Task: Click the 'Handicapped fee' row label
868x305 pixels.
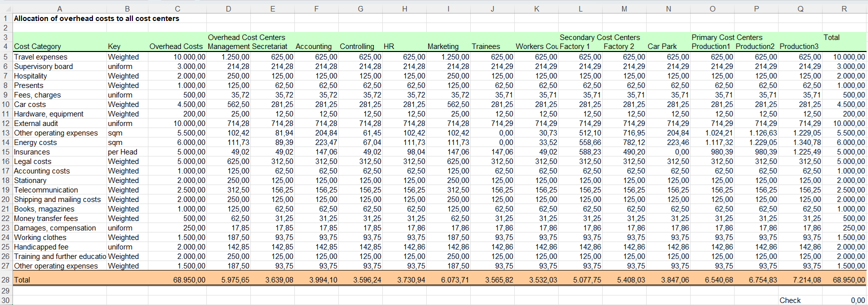Action: coord(41,247)
